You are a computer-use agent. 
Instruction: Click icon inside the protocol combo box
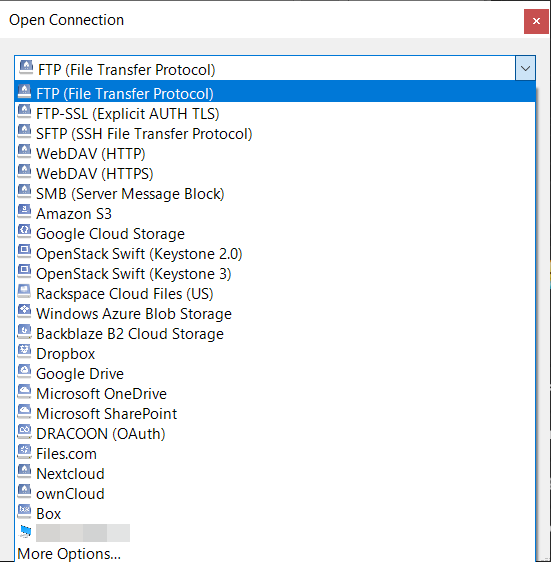click(26, 67)
